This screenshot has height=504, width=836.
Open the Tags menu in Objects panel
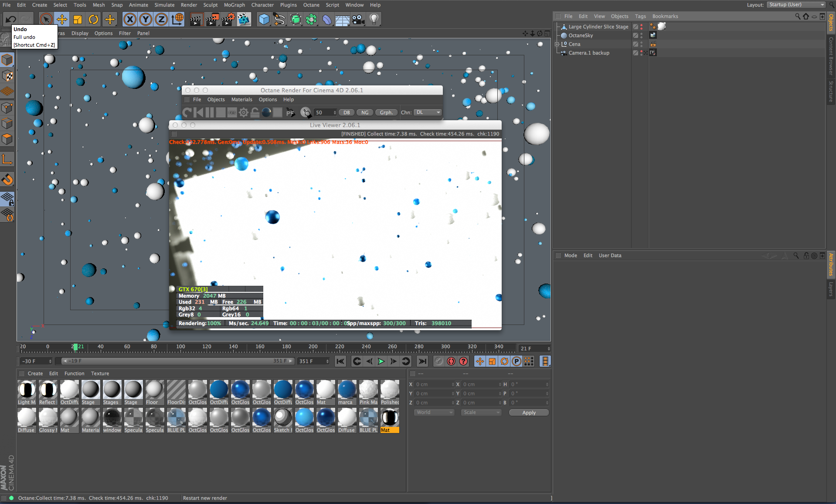(640, 16)
